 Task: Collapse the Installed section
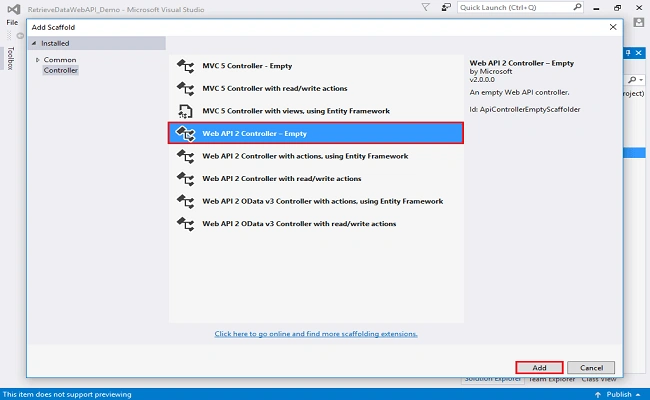point(34,43)
